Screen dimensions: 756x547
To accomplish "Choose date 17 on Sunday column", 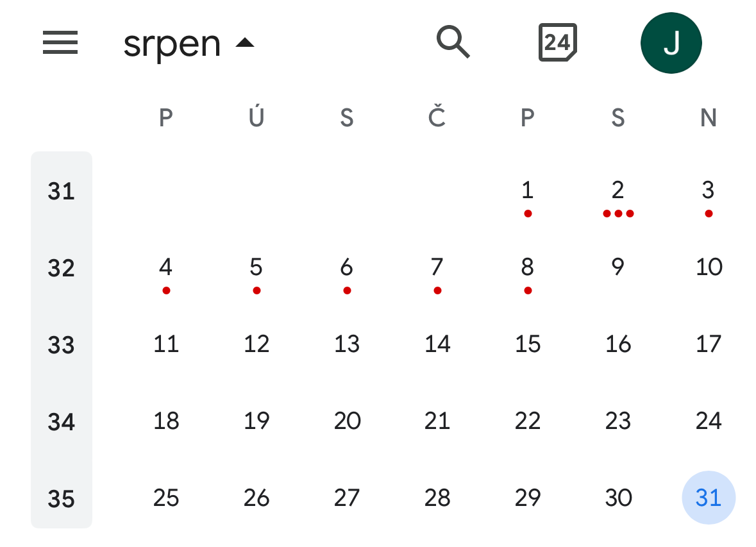I will pyautogui.click(x=709, y=344).
